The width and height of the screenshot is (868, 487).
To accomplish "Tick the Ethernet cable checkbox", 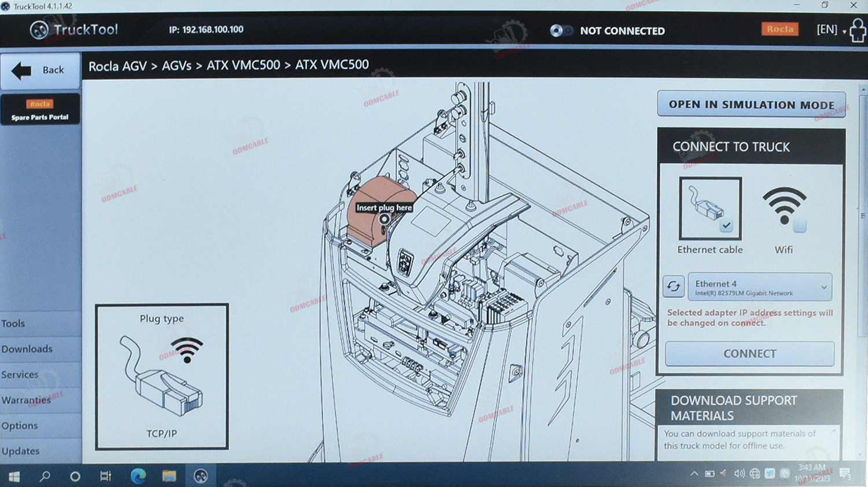I will click(726, 226).
